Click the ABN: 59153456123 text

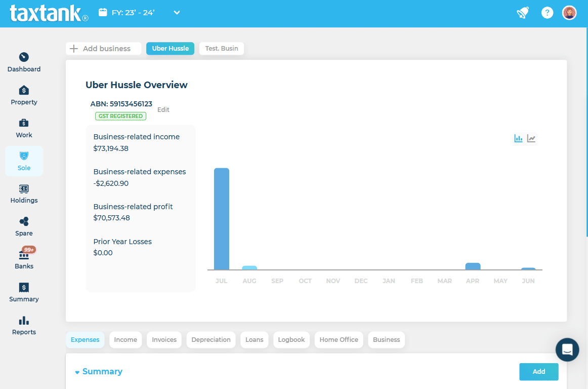121,104
